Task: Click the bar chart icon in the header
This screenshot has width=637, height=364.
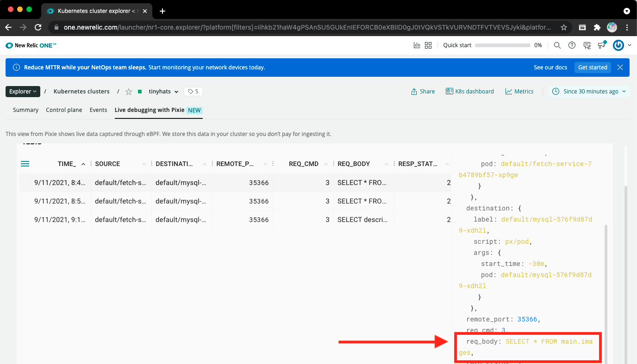Action: coord(417,45)
